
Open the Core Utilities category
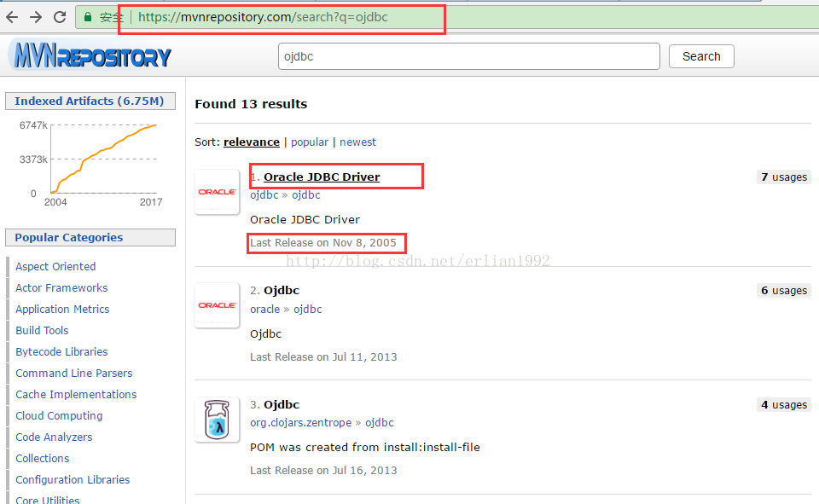coord(48,499)
